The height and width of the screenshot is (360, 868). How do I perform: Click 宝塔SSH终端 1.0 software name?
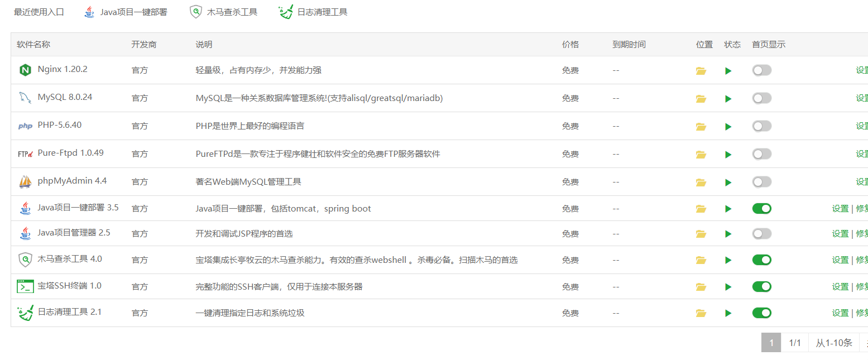[69, 286]
